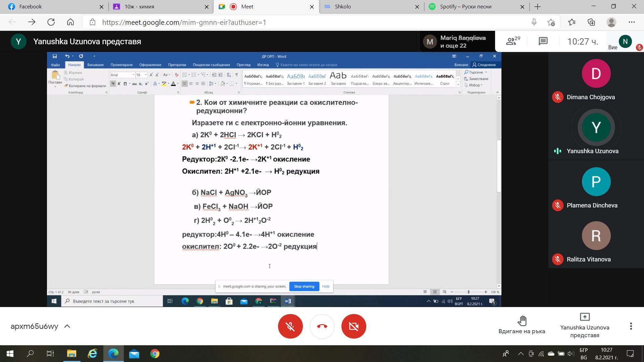Click the Edge favorites star icon
This screenshot has width=644, height=362.
click(572, 22)
